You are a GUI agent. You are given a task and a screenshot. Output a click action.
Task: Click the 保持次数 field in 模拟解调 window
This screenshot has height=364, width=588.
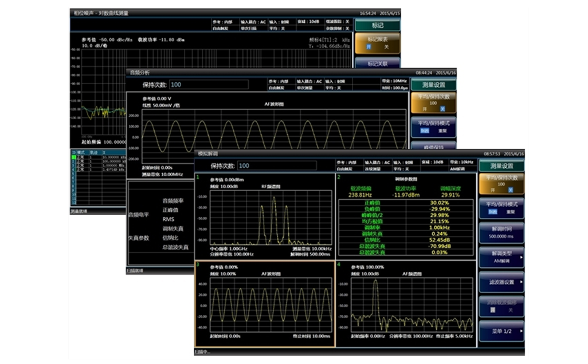click(x=276, y=166)
